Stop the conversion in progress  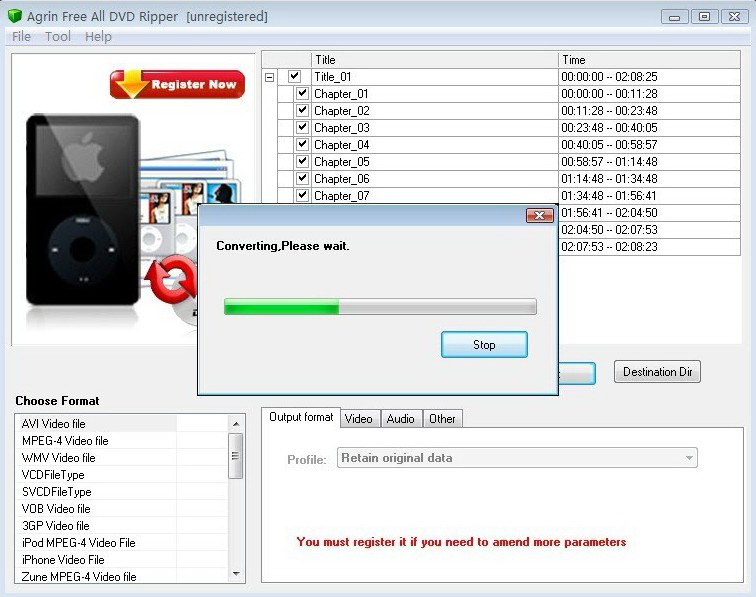click(x=484, y=344)
